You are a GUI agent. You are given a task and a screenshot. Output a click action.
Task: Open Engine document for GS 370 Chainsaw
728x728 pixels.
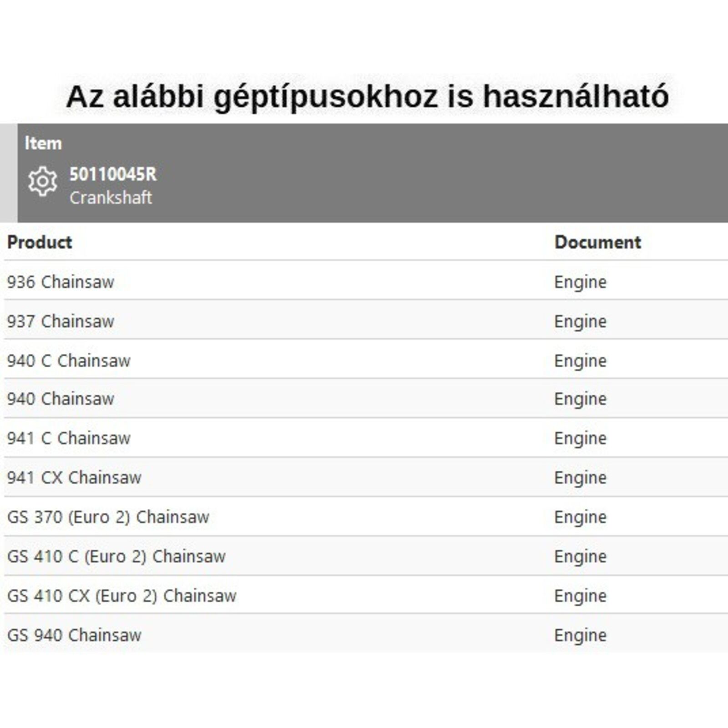point(580,517)
